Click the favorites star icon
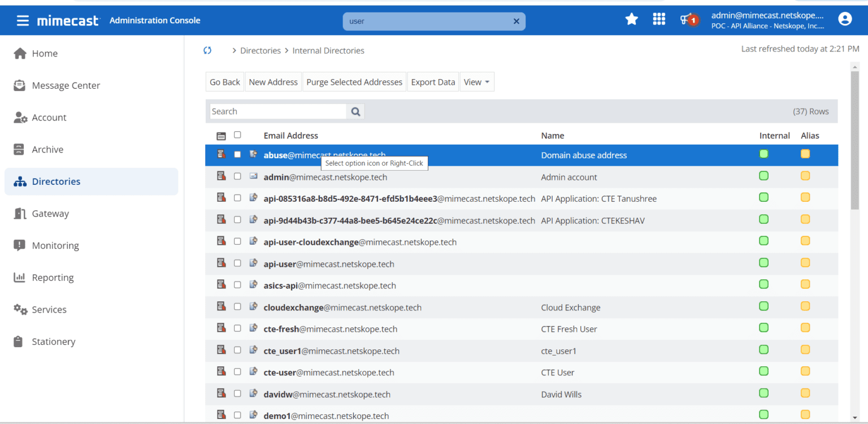This screenshot has width=868, height=424. coord(631,19)
